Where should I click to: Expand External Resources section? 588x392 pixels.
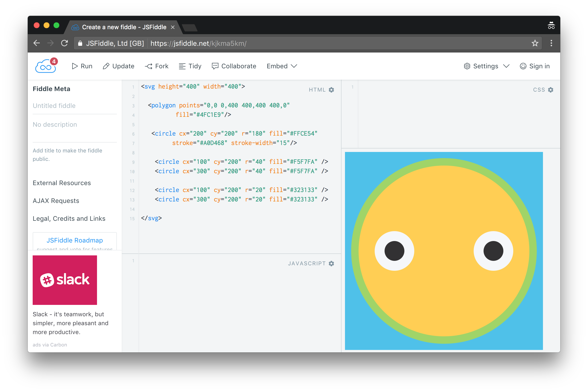coord(62,183)
